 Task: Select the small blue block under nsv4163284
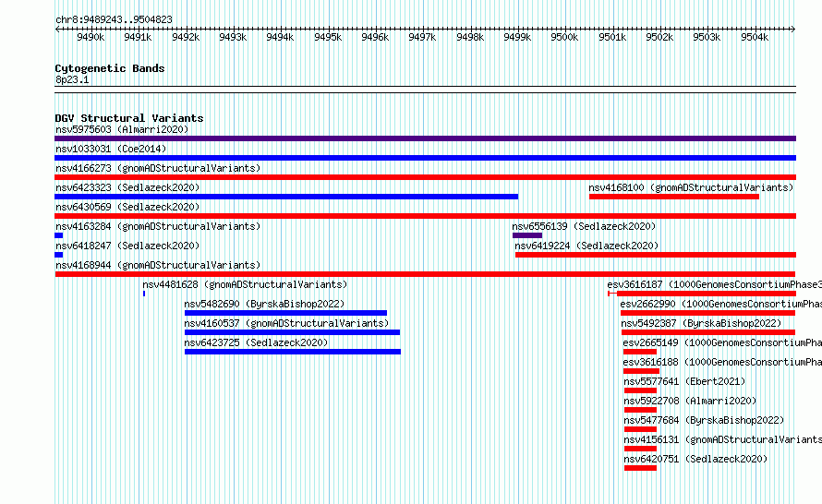coord(59,235)
